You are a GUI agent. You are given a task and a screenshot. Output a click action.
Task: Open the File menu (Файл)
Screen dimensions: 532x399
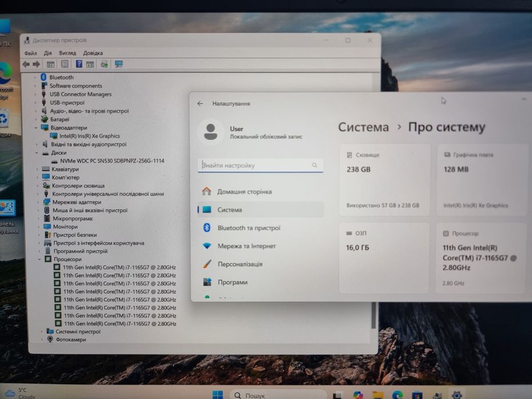point(31,53)
